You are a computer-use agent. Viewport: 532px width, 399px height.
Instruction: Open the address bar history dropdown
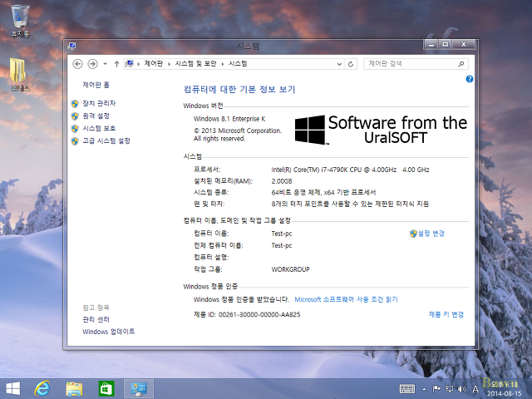pyautogui.click(x=339, y=64)
